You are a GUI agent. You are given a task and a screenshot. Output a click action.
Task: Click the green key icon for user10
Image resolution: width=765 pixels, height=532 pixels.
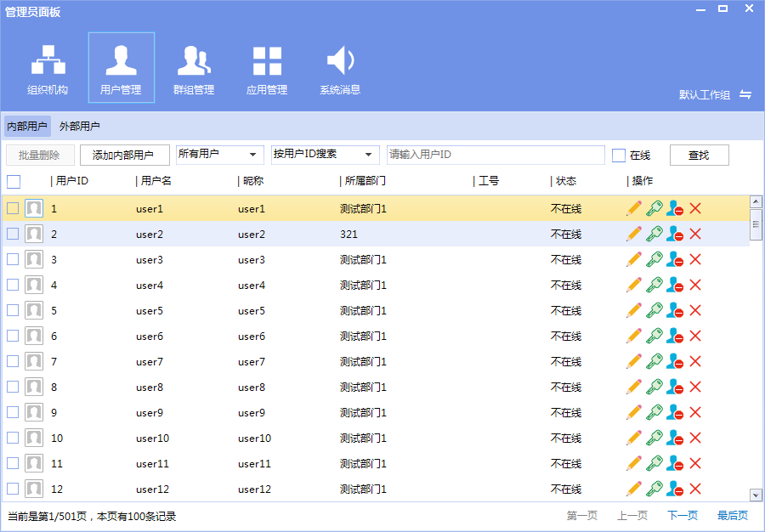click(654, 438)
